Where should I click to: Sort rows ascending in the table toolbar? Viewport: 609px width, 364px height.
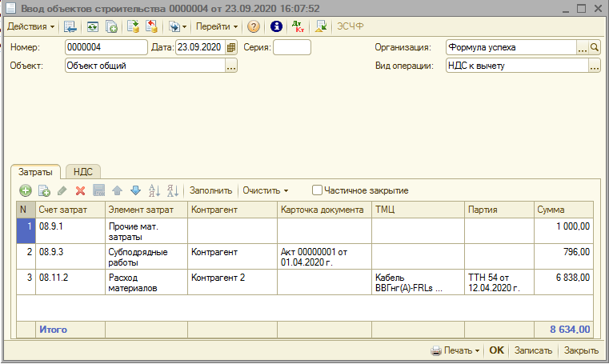(x=154, y=190)
